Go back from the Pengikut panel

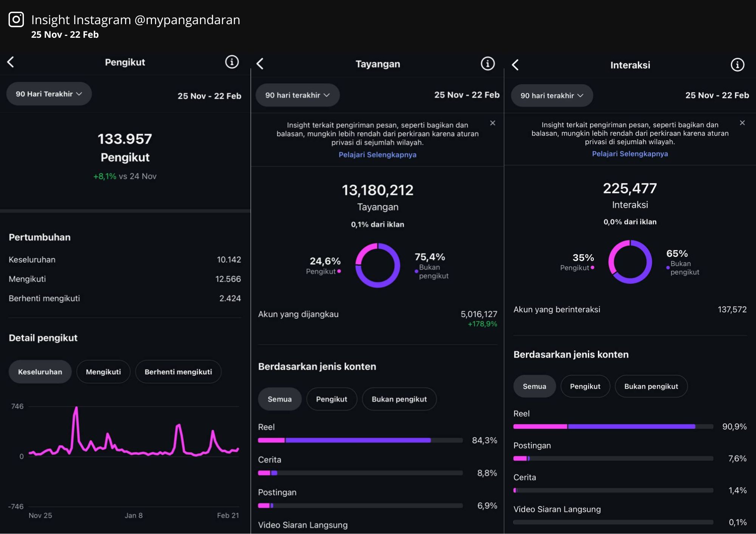point(11,62)
